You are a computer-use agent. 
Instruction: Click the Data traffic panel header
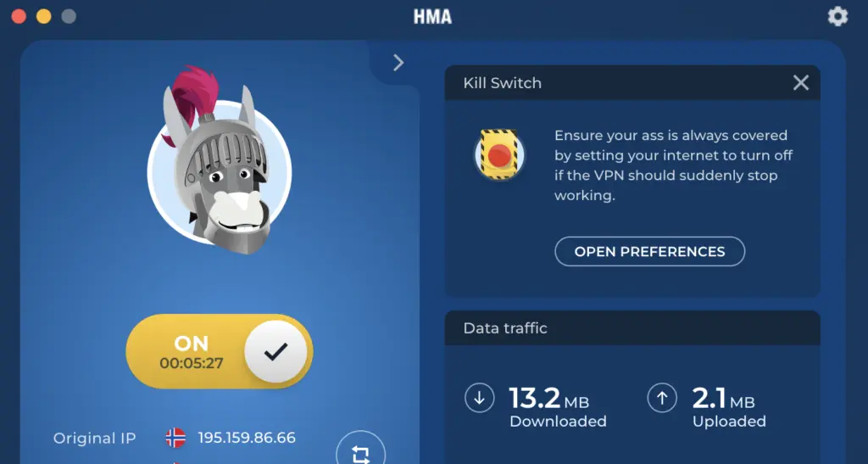click(632, 327)
